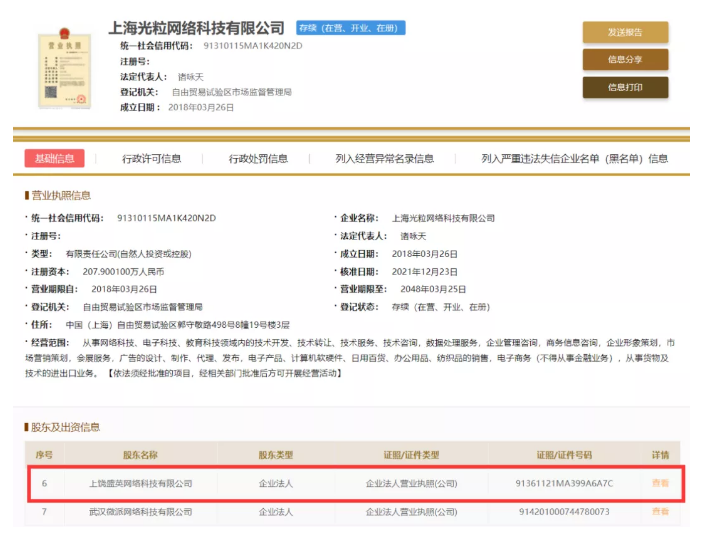This screenshot has height=542, width=711.
Task: Click the 信息分享 button
Action: [625, 59]
